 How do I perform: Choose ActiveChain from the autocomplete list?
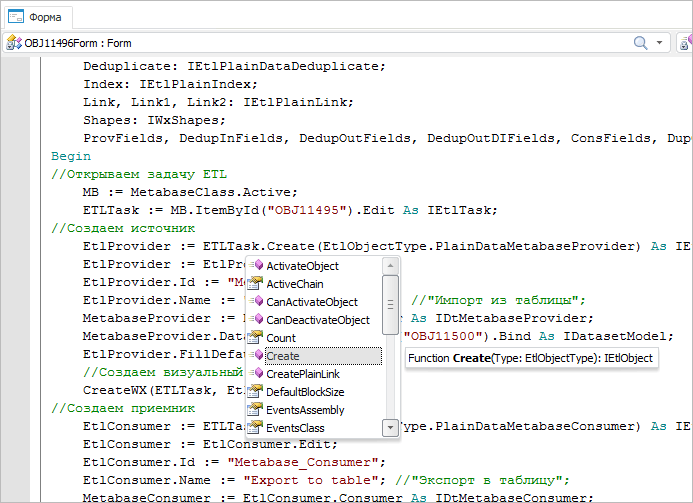coord(294,284)
